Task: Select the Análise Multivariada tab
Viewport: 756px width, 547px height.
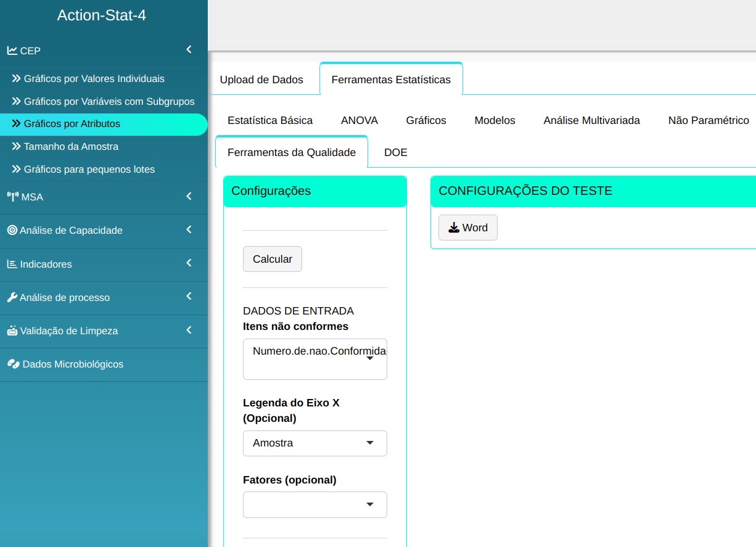Action: (591, 120)
